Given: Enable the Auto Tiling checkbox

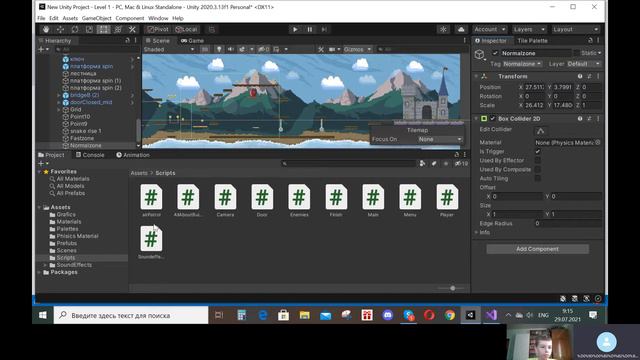Looking at the screenshot, I should coord(538,178).
